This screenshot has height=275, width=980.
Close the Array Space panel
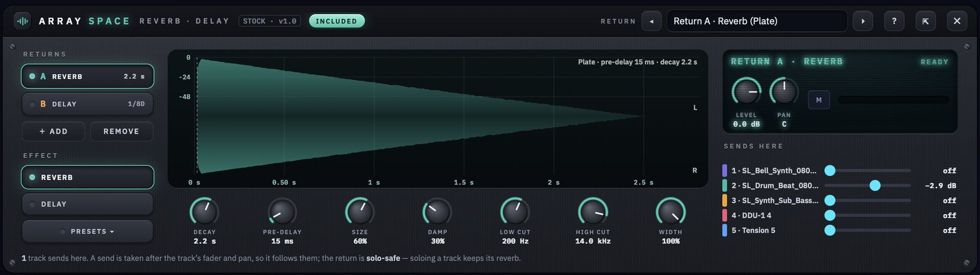[957, 21]
